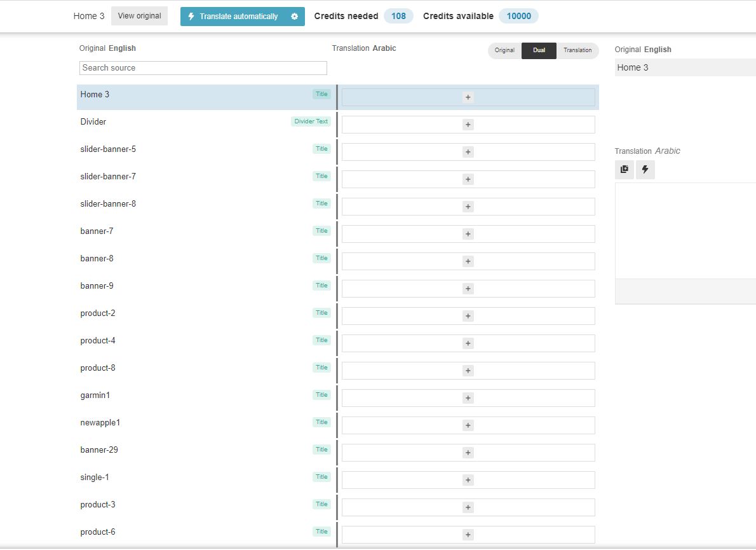Screen dimensions: 756x550
Task: Click the Arabic translation text area in editor
Action: click(x=685, y=230)
